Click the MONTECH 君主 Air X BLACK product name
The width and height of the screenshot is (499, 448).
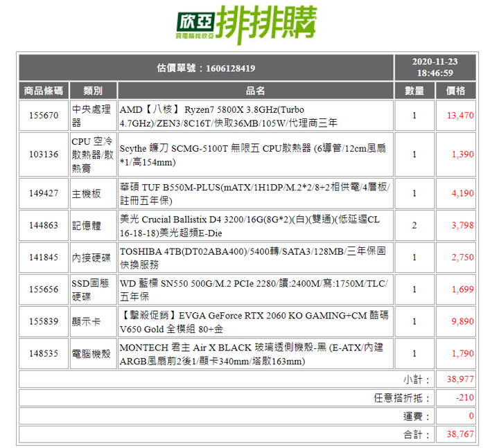point(252,355)
